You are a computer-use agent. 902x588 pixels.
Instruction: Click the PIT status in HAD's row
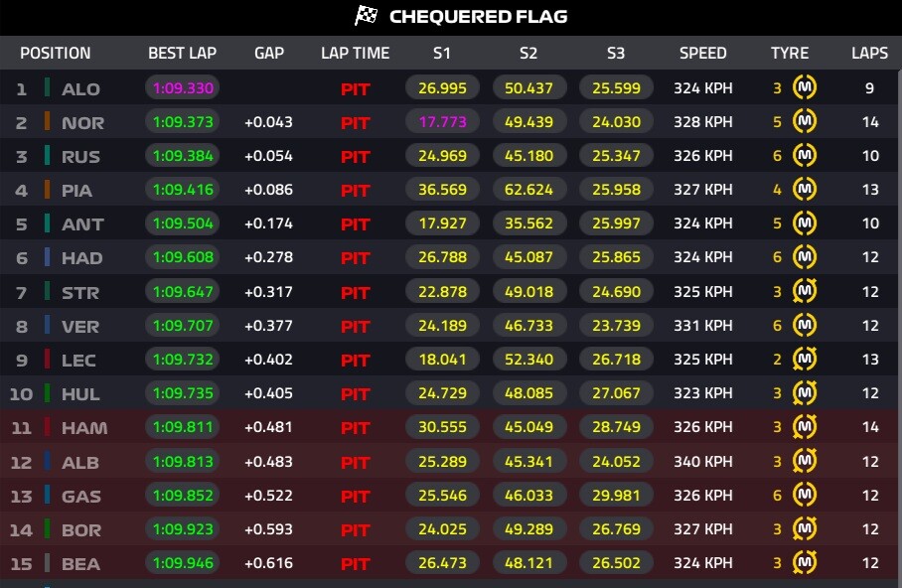[x=355, y=258]
